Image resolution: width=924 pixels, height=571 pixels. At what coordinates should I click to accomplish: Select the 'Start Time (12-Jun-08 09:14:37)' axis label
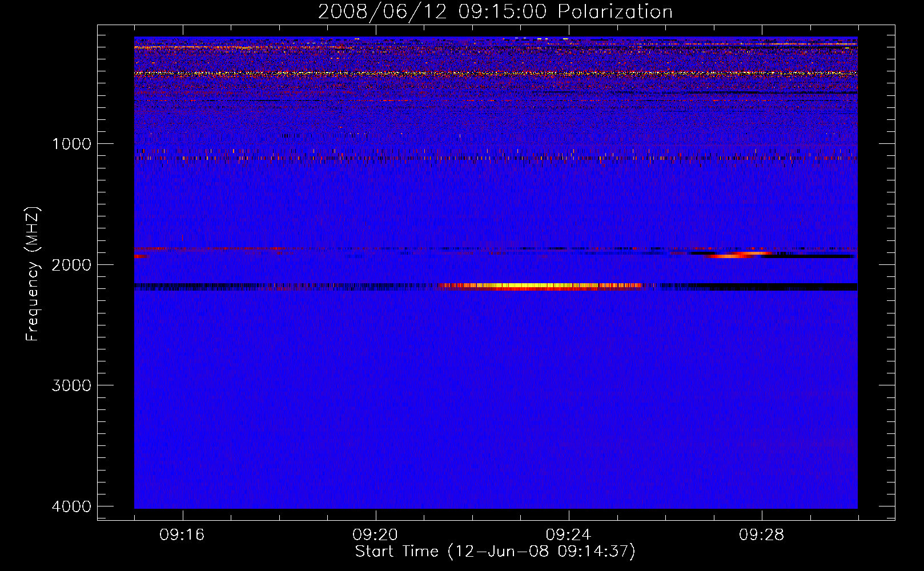click(495, 552)
